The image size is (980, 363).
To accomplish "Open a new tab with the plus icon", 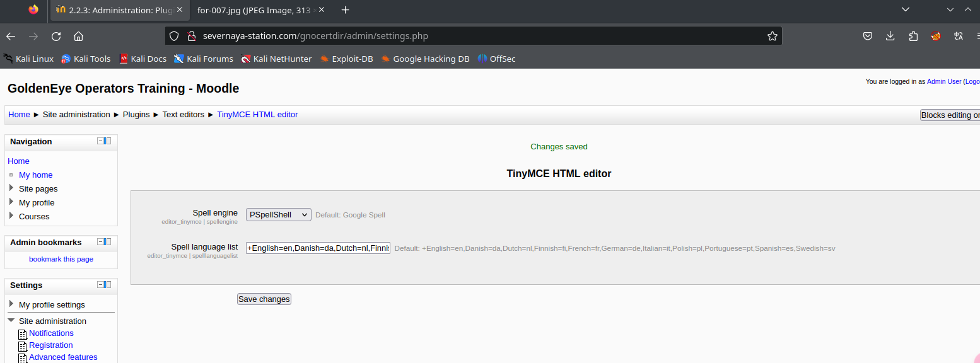I will [345, 9].
